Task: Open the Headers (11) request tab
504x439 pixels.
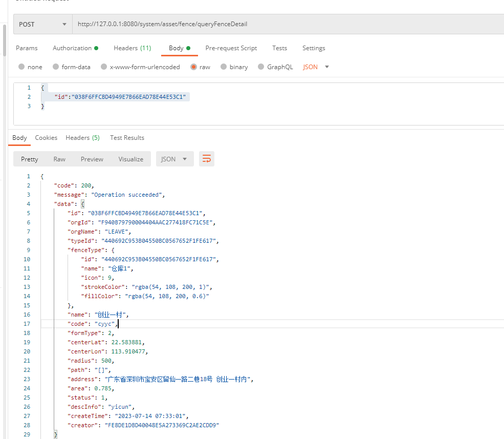Action: [x=132, y=48]
